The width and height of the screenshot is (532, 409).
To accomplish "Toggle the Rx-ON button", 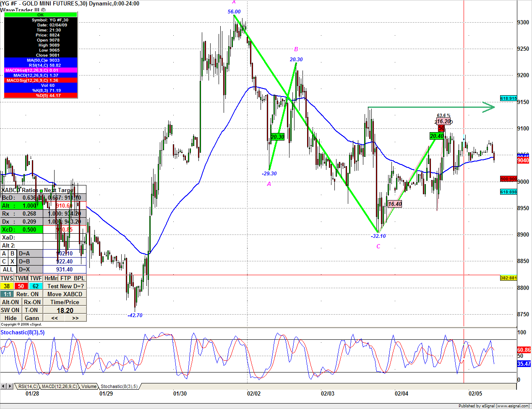I will click(x=32, y=302).
